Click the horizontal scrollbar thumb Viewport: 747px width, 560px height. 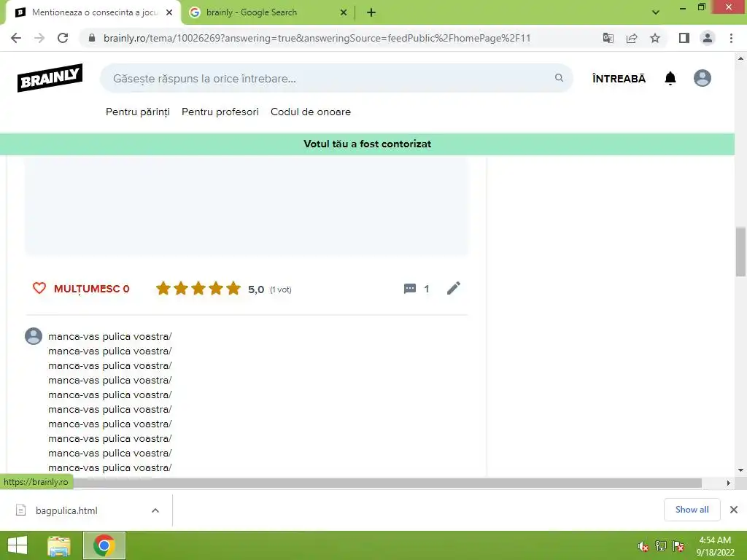(x=388, y=483)
